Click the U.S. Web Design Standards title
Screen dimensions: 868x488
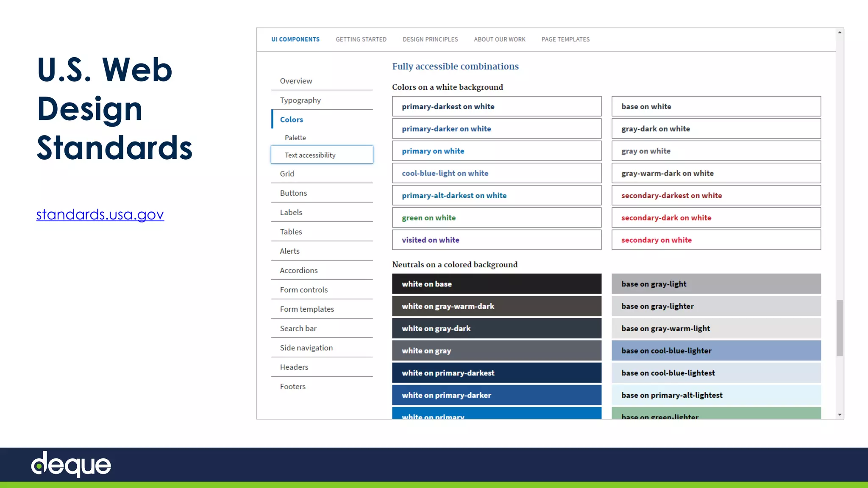pyautogui.click(x=114, y=108)
